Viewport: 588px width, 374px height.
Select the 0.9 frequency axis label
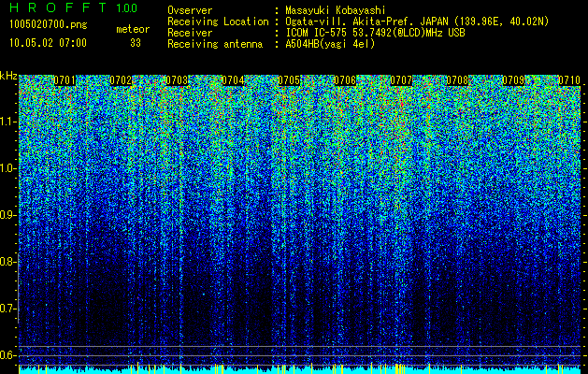click(x=7, y=215)
